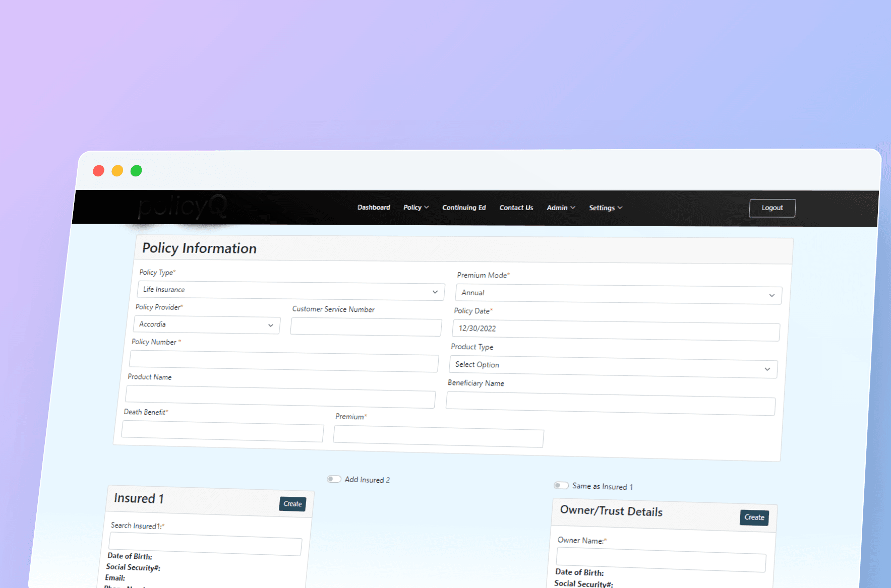Expand the Policy navigation menu
This screenshot has width=891, height=588.
[x=415, y=208]
